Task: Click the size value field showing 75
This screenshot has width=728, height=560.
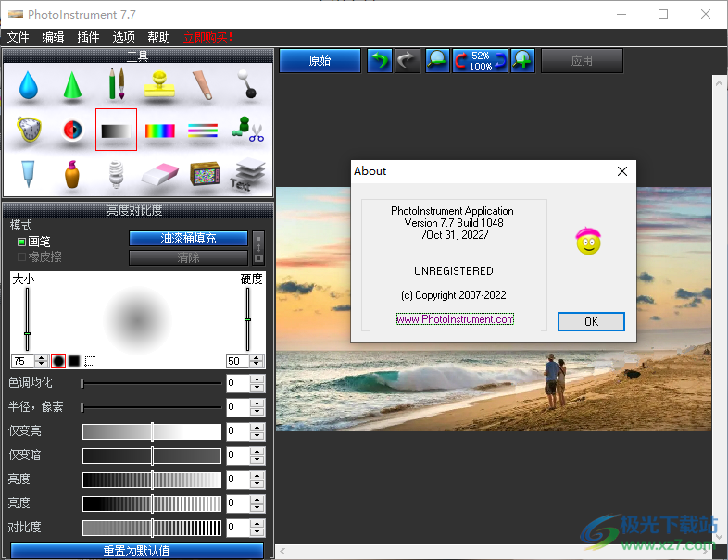Action: [x=23, y=361]
